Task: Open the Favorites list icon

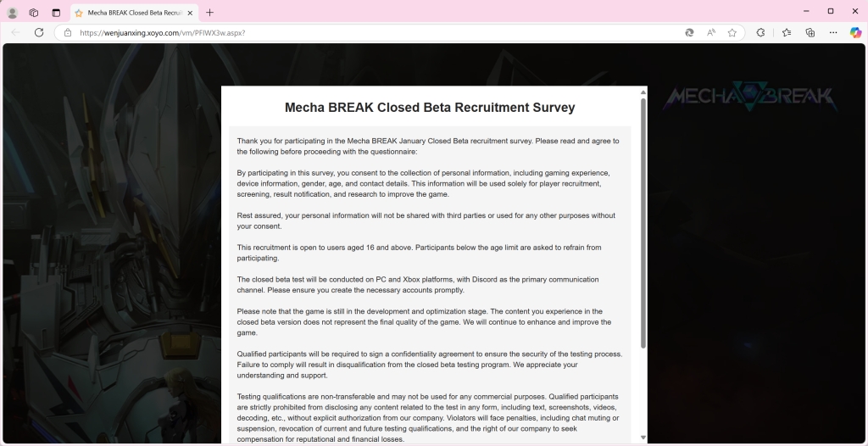Action: (x=787, y=33)
